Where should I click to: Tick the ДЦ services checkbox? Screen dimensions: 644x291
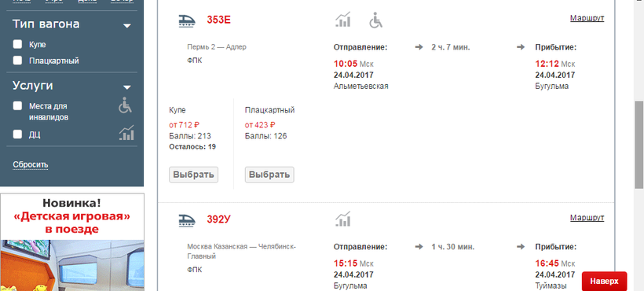click(17, 134)
